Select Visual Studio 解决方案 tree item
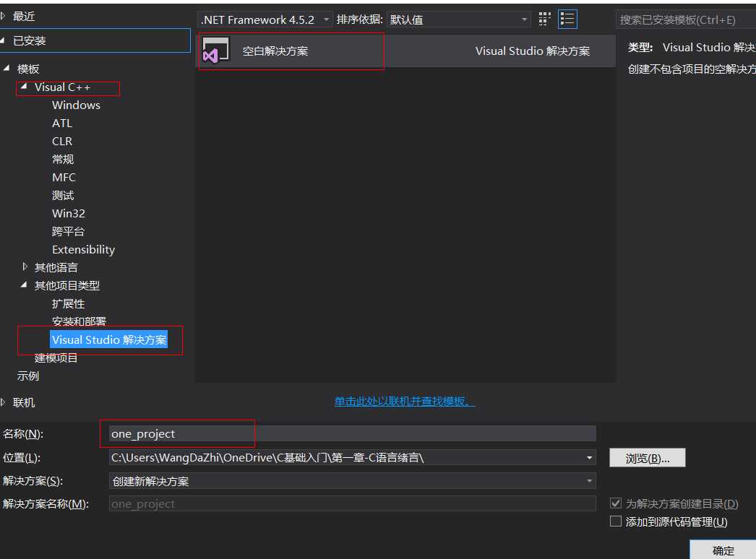 click(109, 339)
